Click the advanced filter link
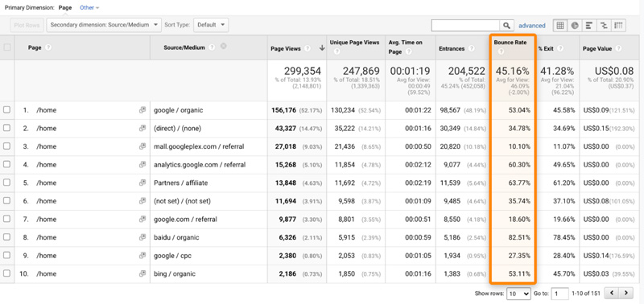Viewport: 644px width, 304px height. coord(532,26)
